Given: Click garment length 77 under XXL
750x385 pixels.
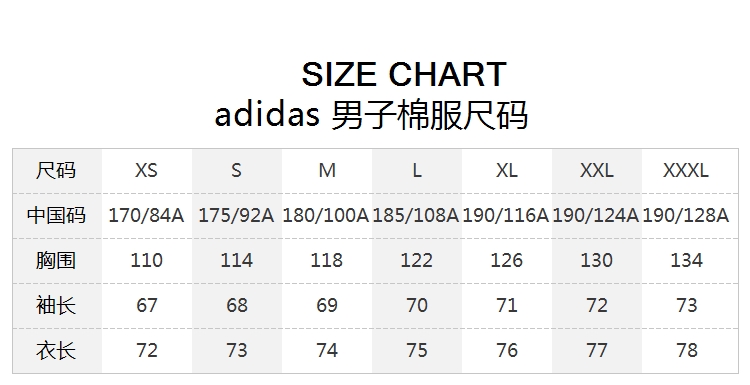Looking at the screenshot, I should pyautogui.click(x=596, y=350).
